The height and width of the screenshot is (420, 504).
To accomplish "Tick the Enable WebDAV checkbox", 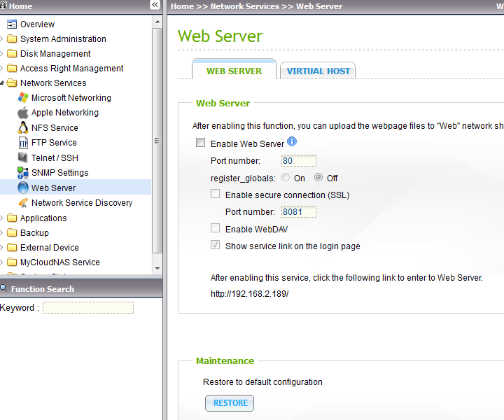I will coord(216,228).
